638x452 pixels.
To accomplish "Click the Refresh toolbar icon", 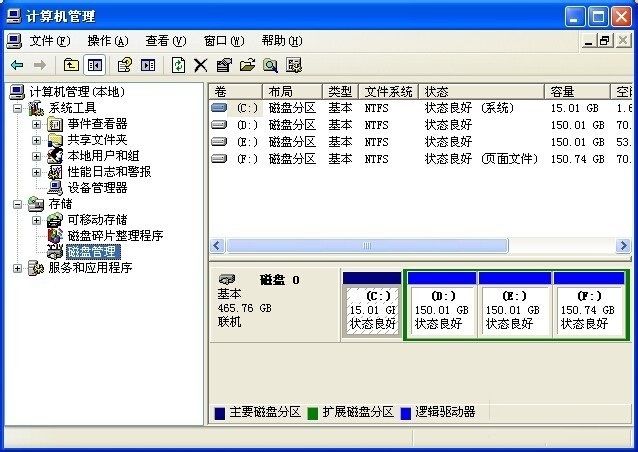I will tap(178, 65).
